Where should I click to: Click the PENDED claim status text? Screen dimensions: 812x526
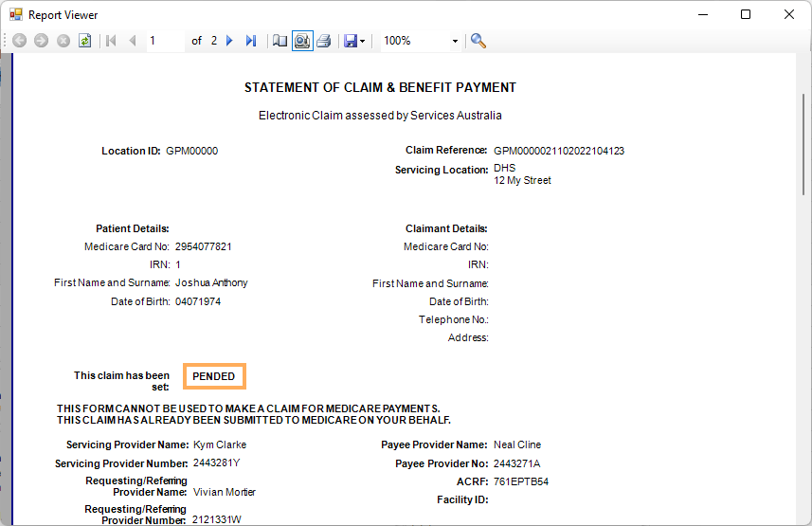pos(214,376)
